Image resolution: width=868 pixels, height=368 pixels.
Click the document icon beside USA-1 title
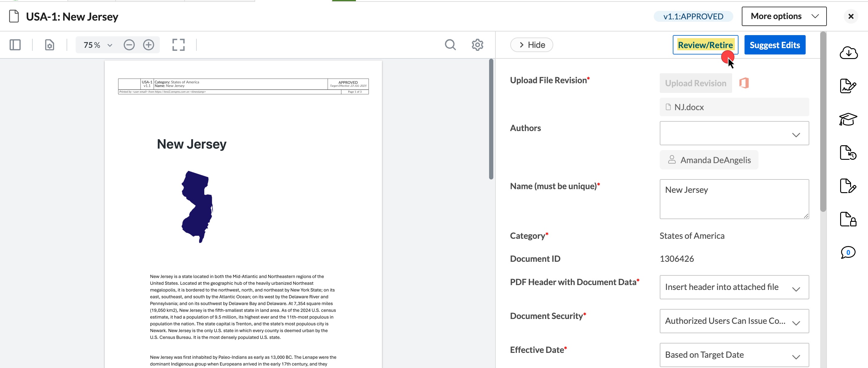tap(14, 16)
